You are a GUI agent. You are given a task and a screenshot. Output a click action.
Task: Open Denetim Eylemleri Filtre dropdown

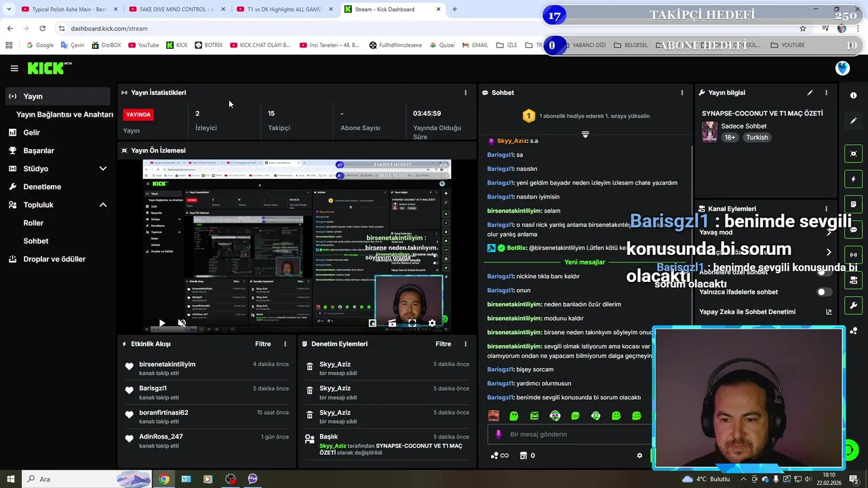pos(443,344)
